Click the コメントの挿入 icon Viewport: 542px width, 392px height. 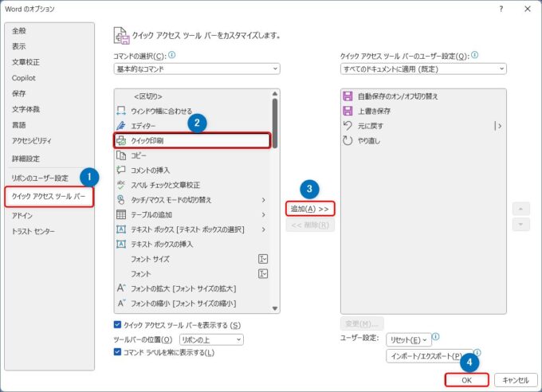[121, 170]
